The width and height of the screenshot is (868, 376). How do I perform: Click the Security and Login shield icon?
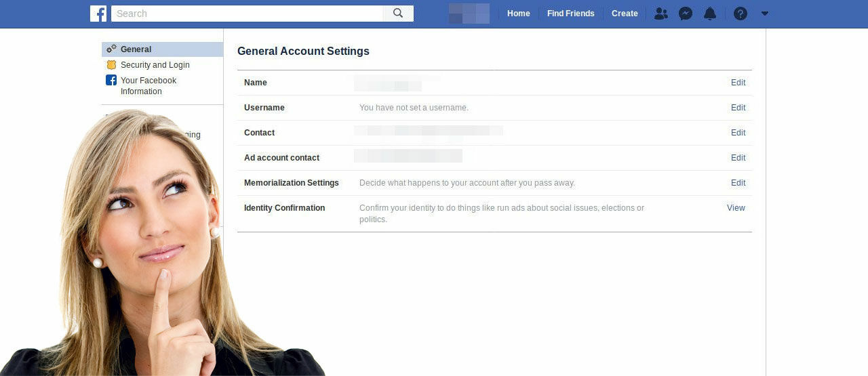111,65
